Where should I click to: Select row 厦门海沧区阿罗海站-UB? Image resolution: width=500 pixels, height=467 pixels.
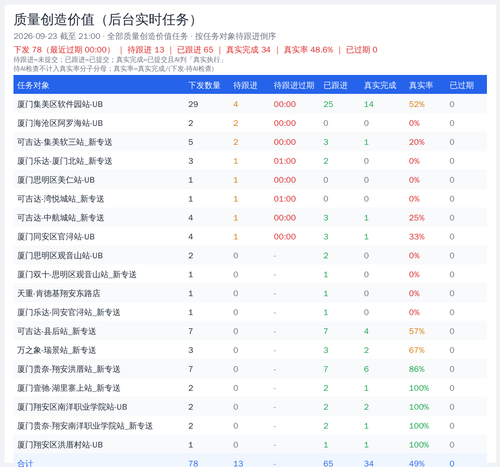tap(250, 123)
